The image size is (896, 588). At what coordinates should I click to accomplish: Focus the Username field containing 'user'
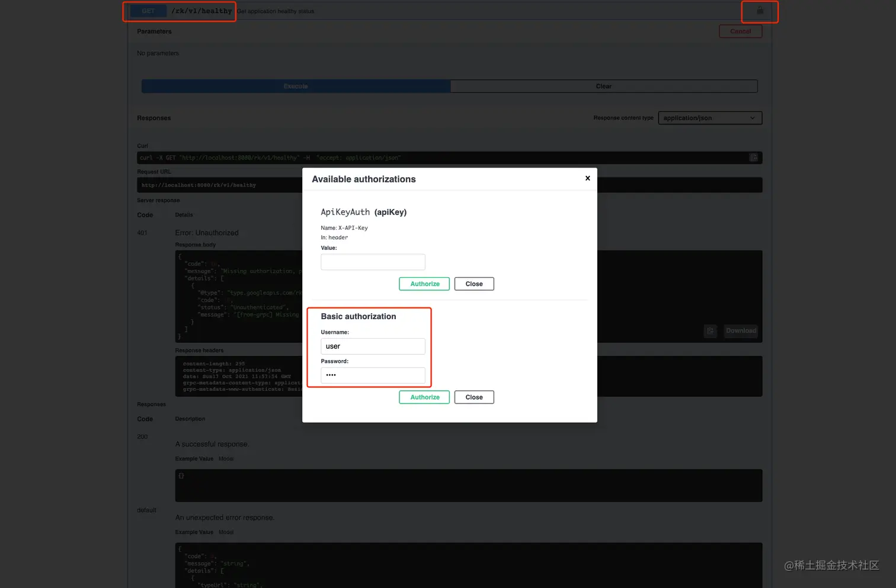(x=373, y=346)
